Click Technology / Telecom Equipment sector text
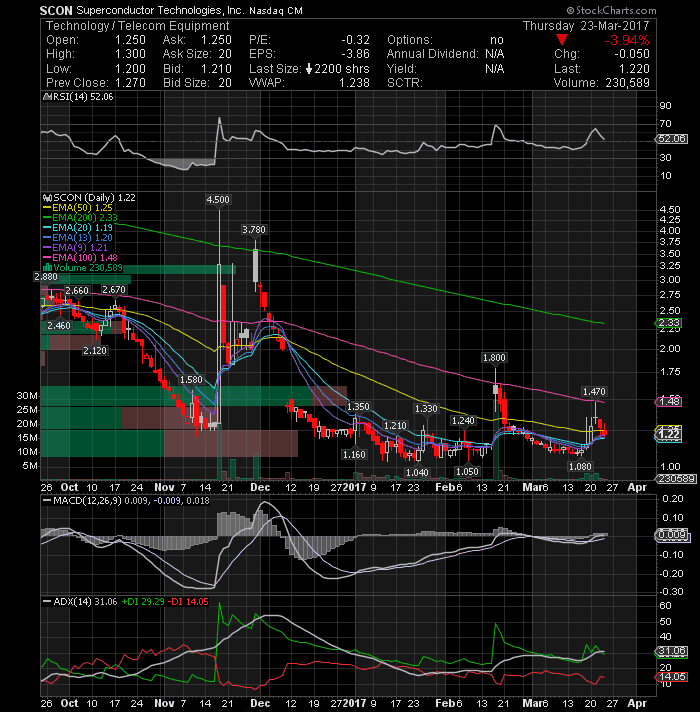This screenshot has height=712, width=700. [138, 26]
